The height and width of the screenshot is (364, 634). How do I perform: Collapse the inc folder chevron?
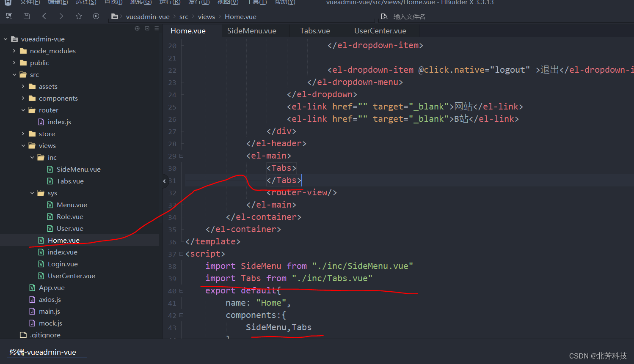pos(32,157)
